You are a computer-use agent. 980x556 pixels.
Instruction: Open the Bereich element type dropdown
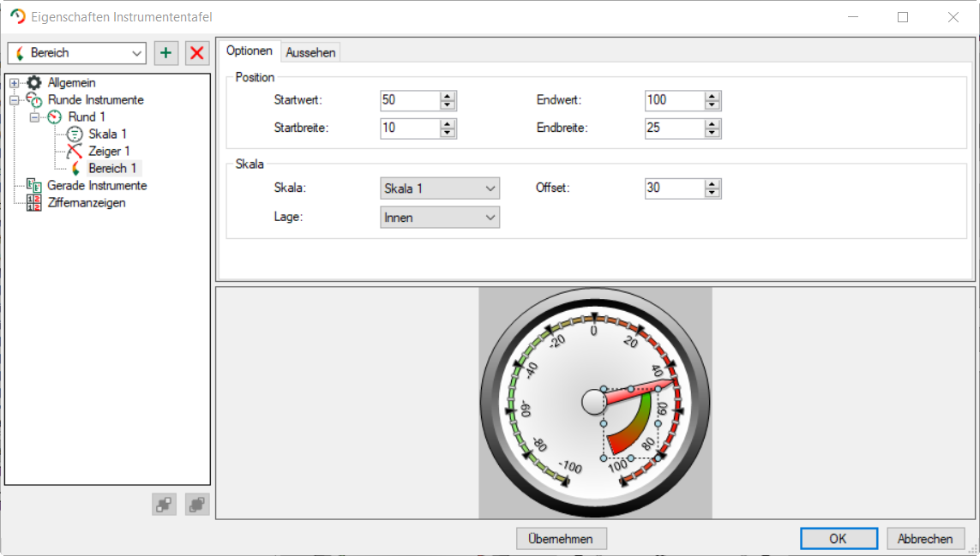click(x=77, y=53)
